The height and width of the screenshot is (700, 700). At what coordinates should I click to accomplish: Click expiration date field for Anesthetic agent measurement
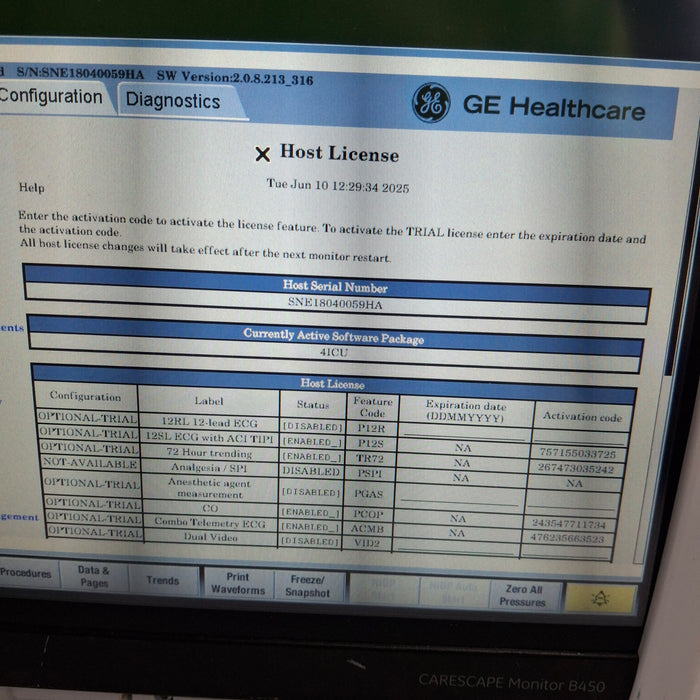[460, 498]
